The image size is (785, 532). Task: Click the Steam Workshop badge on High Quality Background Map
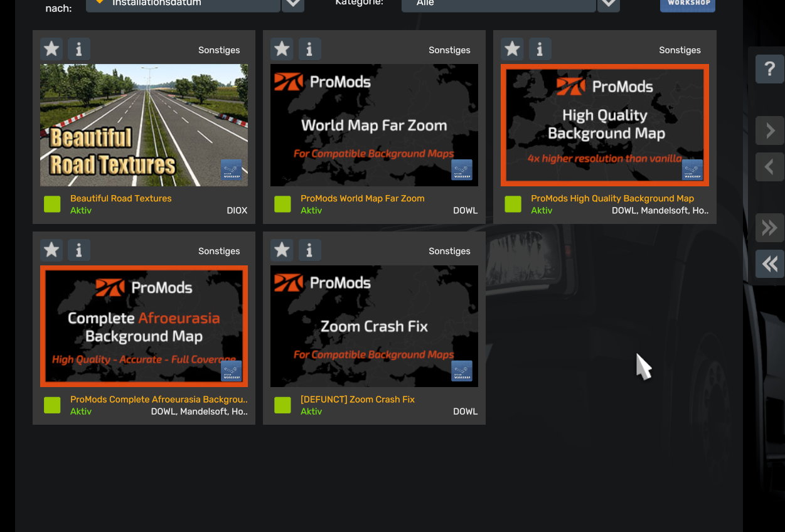tap(692, 170)
